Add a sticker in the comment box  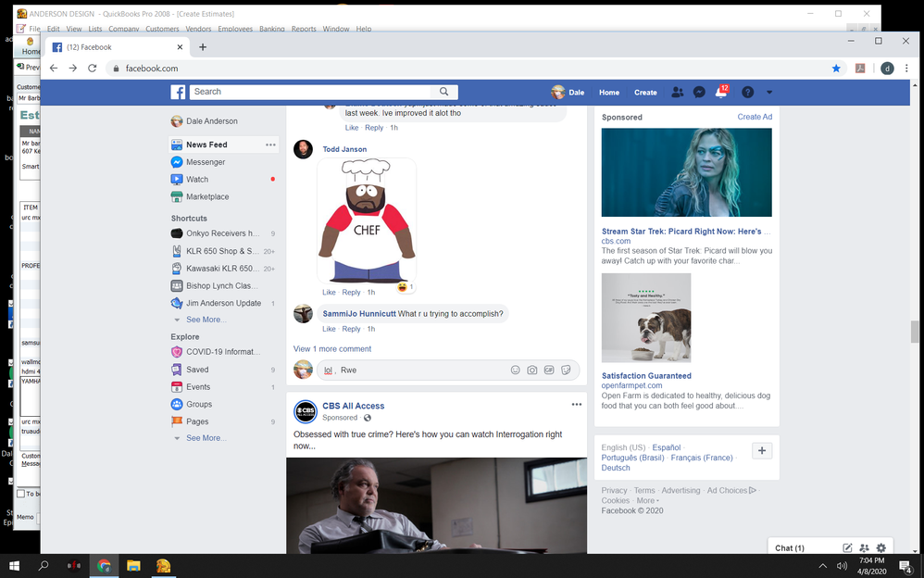(x=566, y=370)
